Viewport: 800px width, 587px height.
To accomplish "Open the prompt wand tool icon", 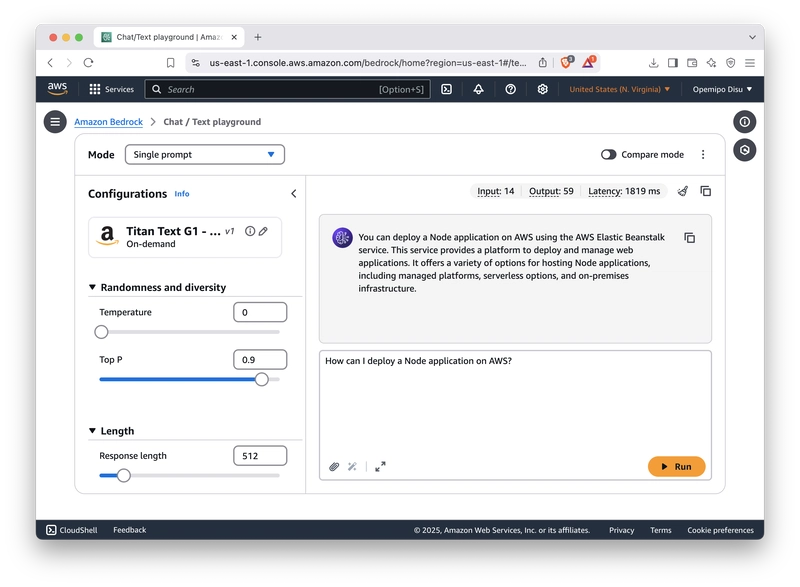I will (353, 466).
